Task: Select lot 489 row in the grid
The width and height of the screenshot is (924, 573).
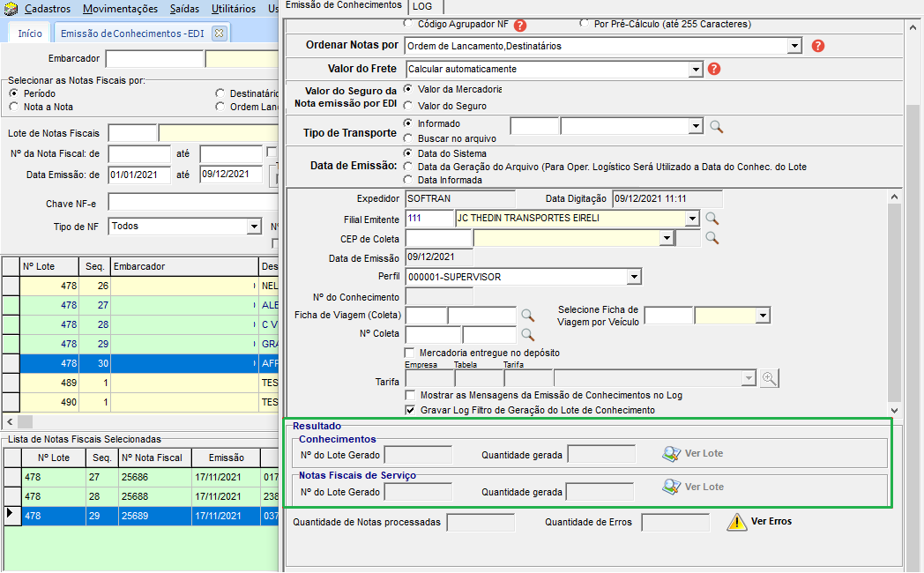Action: pos(140,383)
